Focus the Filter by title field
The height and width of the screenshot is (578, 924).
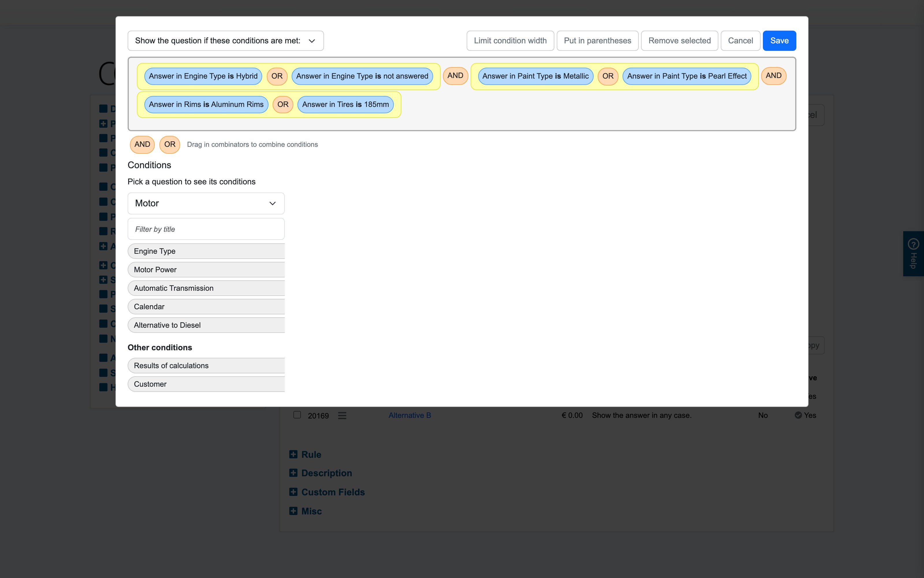click(206, 229)
